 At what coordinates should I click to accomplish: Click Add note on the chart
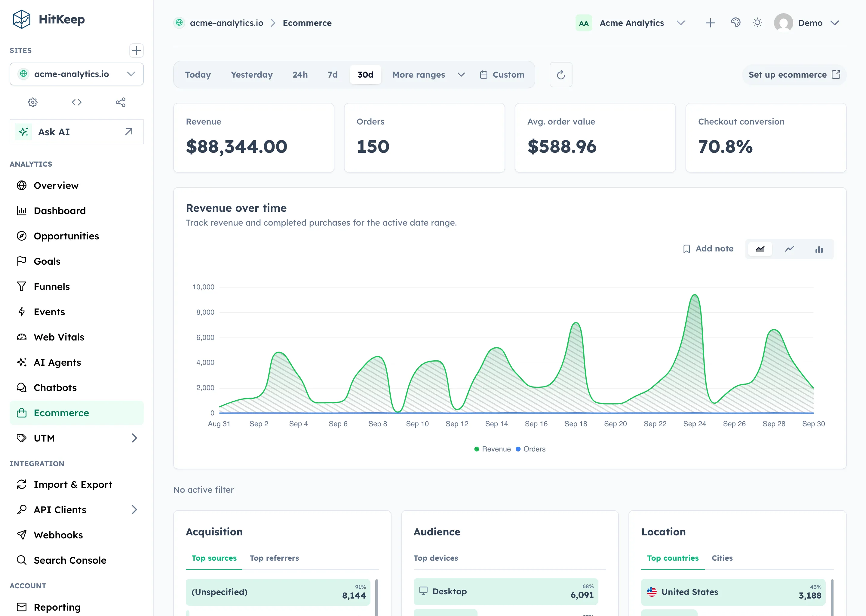click(708, 249)
